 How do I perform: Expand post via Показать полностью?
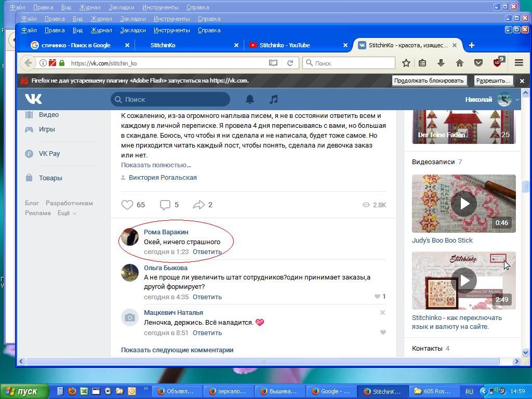(x=156, y=165)
